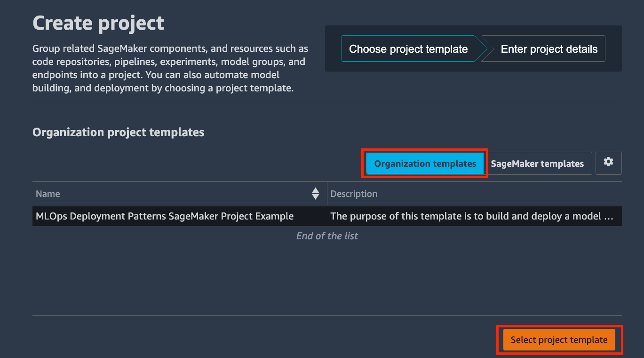Click the intro paragraph about SageMaker components
Viewport: 644px width, 358px height.
click(170, 68)
